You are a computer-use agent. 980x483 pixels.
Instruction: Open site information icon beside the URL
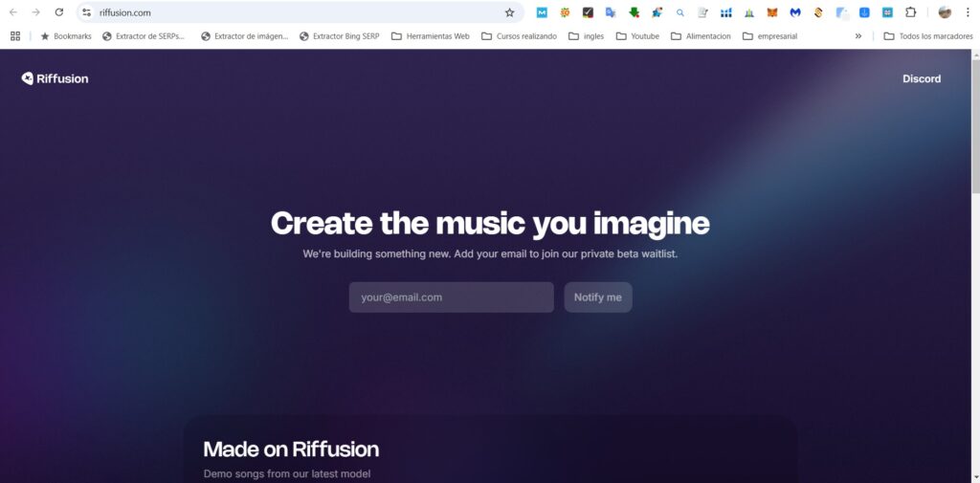pos(87,12)
